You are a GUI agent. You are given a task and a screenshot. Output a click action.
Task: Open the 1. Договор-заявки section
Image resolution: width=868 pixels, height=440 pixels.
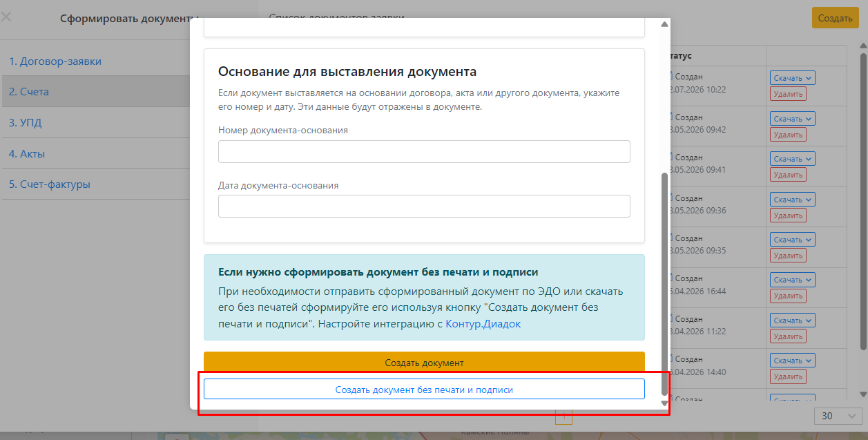(55, 61)
